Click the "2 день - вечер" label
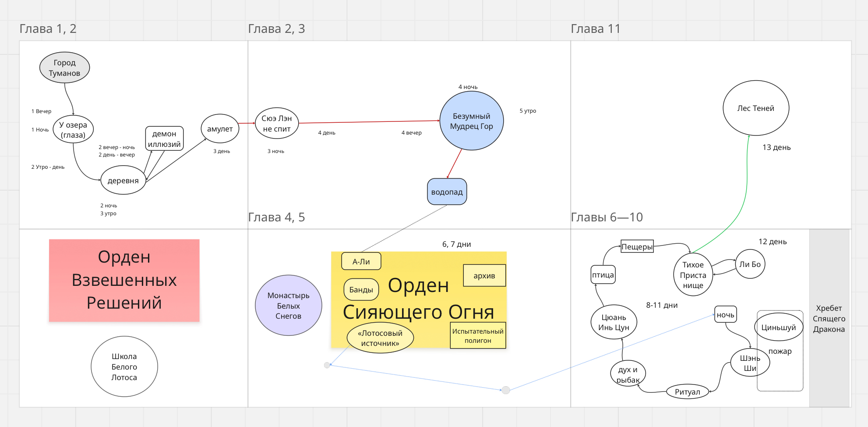The image size is (868, 427). (116, 155)
